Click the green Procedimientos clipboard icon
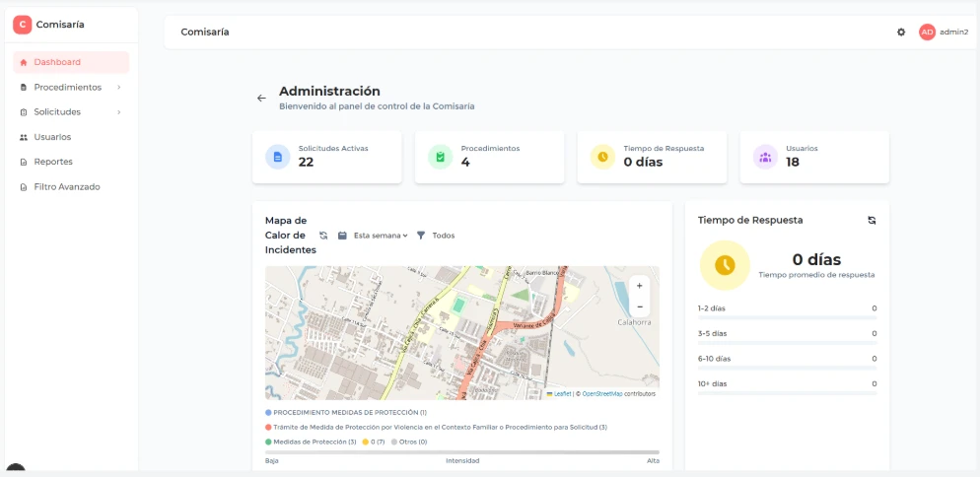 click(441, 157)
